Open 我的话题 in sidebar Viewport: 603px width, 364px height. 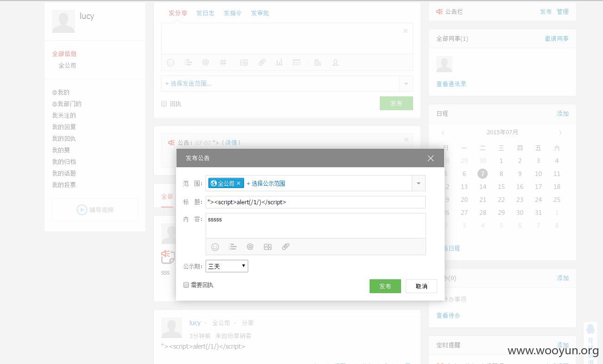click(x=64, y=173)
